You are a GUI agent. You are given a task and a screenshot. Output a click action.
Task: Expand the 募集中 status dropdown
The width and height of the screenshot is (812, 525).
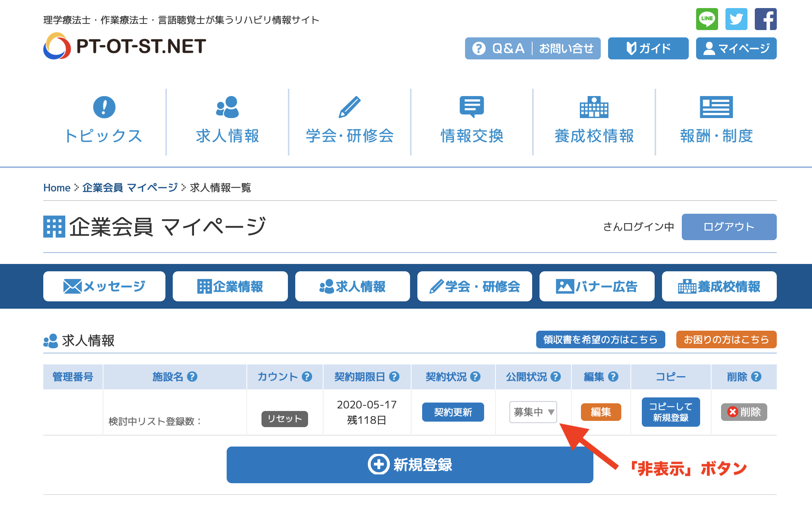click(533, 412)
